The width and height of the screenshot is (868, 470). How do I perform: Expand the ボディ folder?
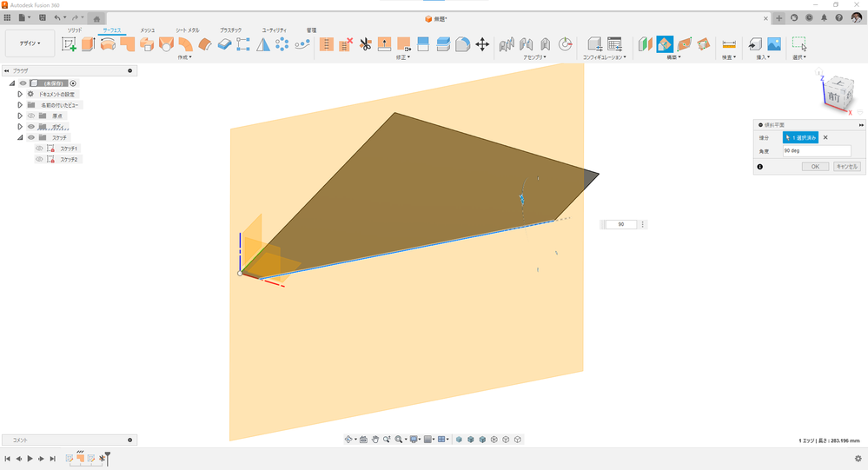[20, 127]
